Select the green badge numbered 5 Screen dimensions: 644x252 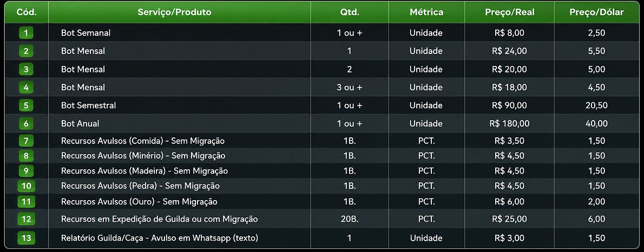click(x=27, y=105)
